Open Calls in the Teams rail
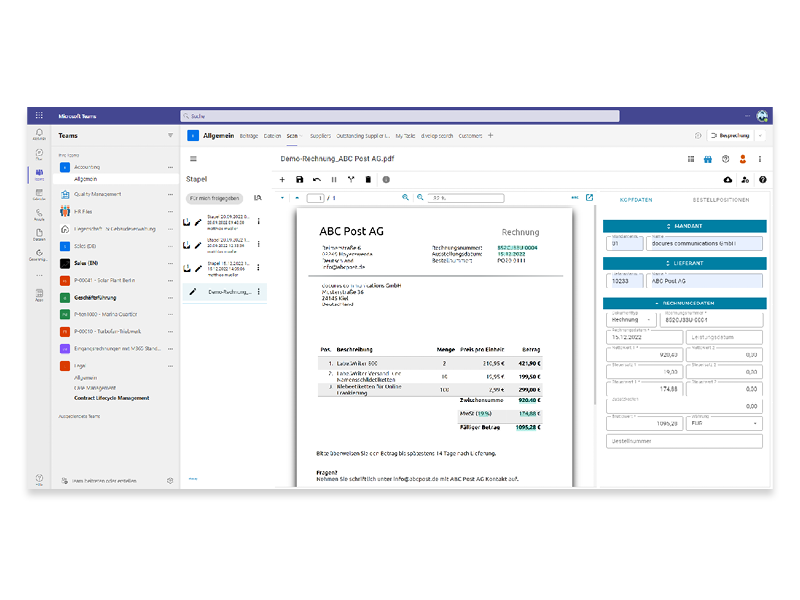This screenshot has height=600, width=800. tap(39, 214)
